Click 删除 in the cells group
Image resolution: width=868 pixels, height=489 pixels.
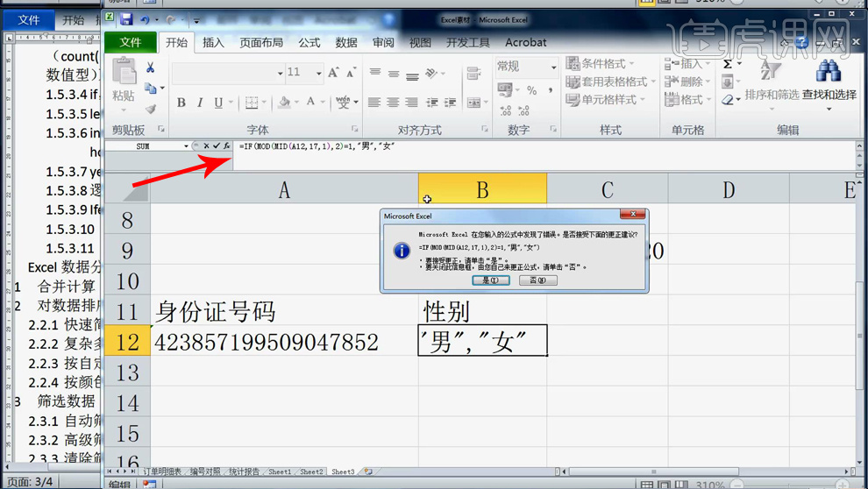click(687, 81)
